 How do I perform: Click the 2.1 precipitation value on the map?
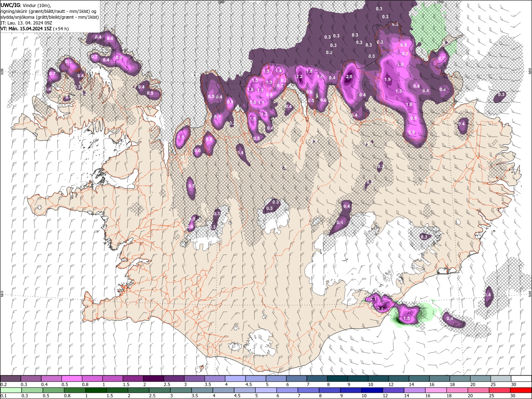(x=373, y=298)
